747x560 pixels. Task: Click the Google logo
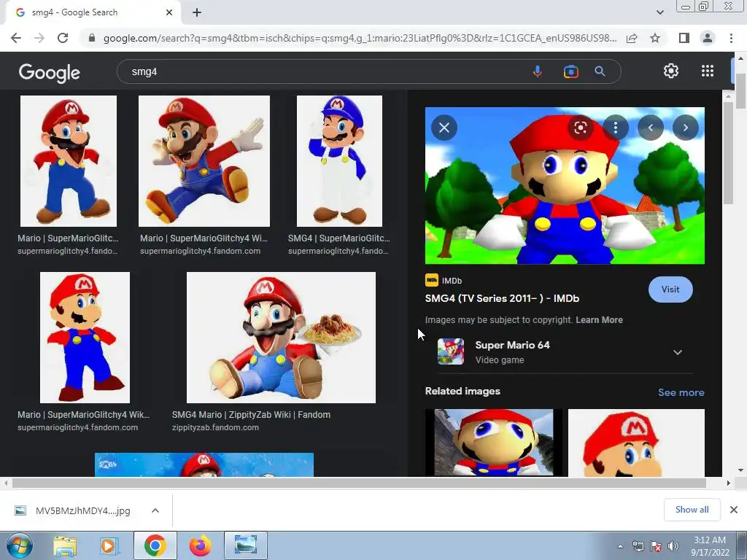coord(50,72)
